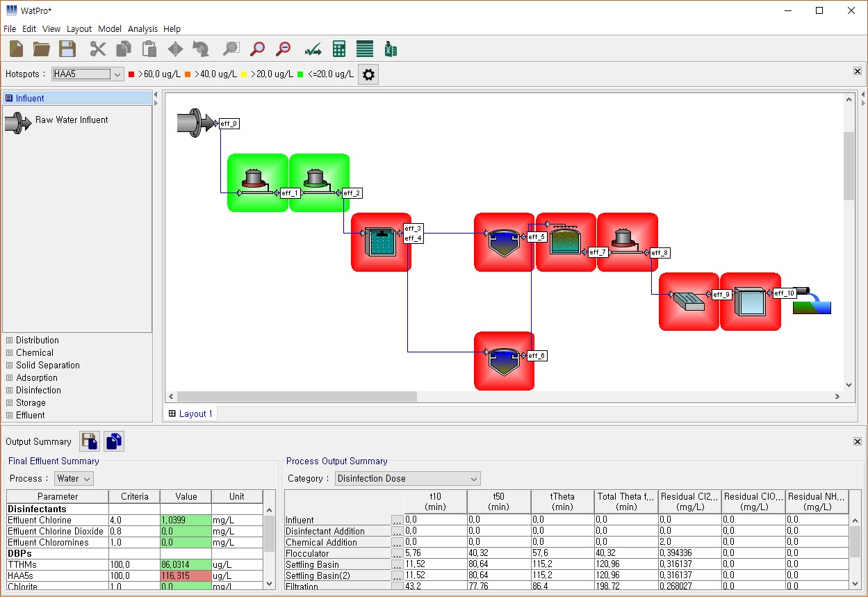The height and width of the screenshot is (597, 868).
Task: Open hotspot settings gear button
Action: coord(369,74)
